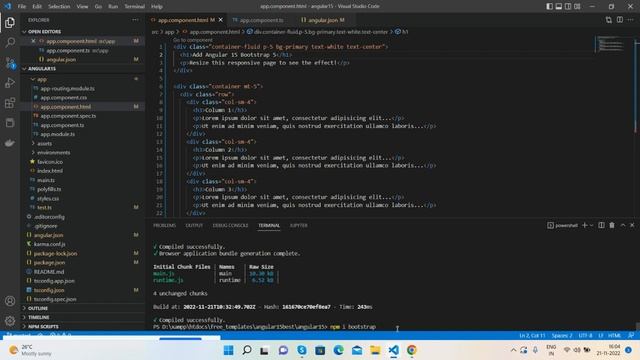Open changes compare icon in editor toolbar
This screenshot has height=360, width=640.
609,20
